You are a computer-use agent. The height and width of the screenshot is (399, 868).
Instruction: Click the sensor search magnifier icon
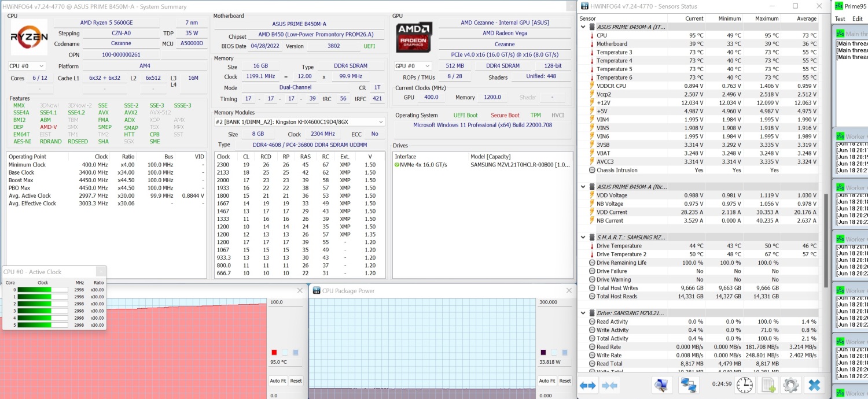point(661,385)
